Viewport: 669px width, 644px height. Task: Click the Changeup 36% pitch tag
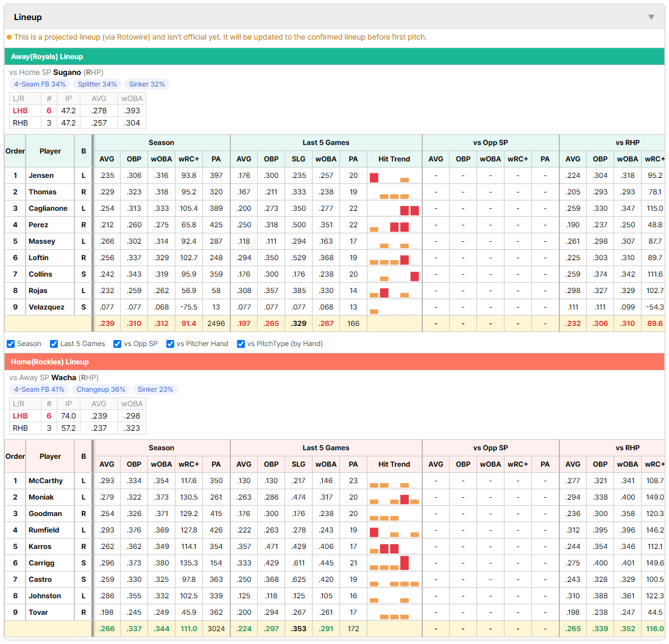coord(101,390)
